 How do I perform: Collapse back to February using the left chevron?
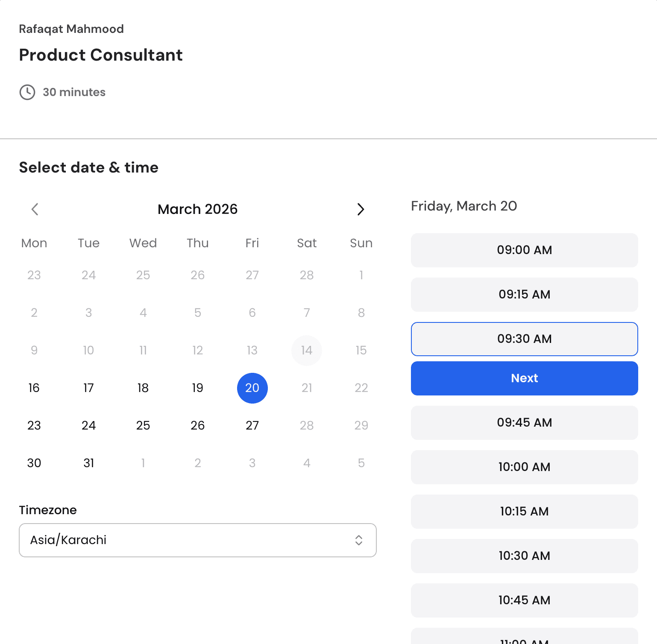pyautogui.click(x=35, y=209)
